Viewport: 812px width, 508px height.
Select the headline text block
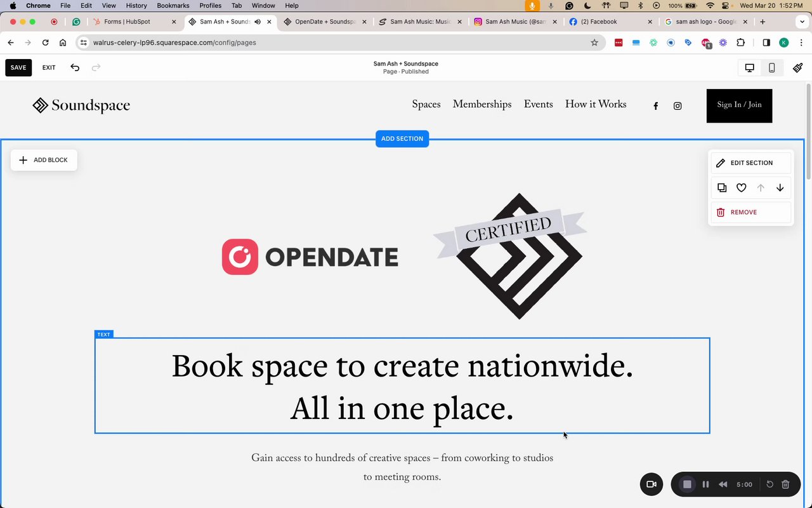click(402, 385)
